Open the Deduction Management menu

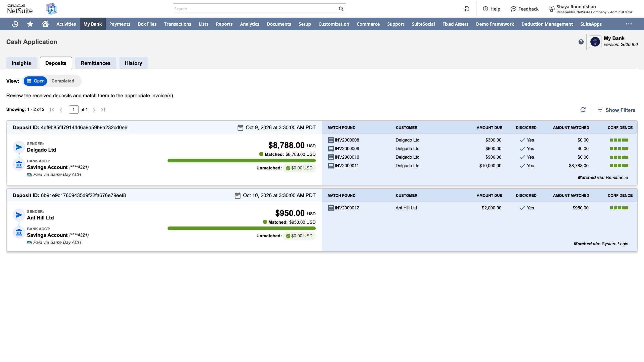[x=547, y=24]
